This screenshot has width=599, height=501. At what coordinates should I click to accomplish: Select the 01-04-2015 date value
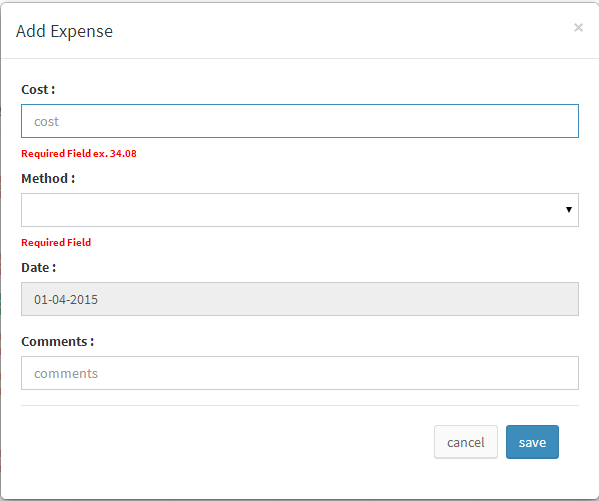[x=66, y=300]
